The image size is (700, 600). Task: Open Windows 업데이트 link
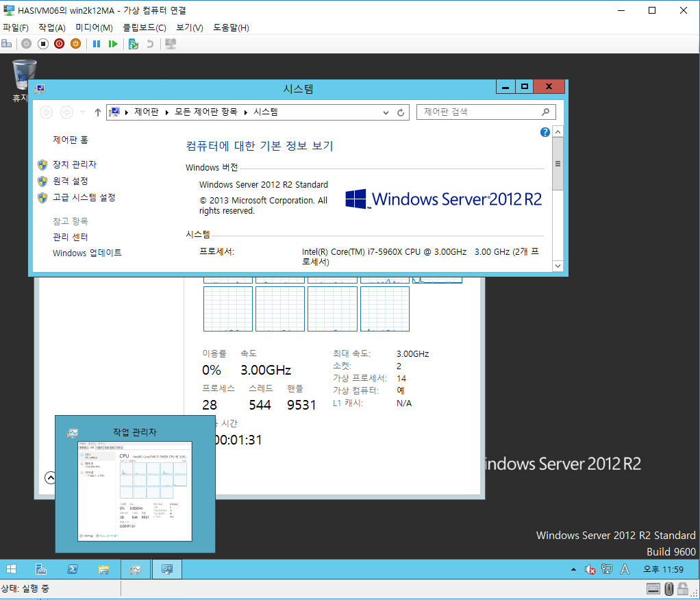tap(87, 253)
